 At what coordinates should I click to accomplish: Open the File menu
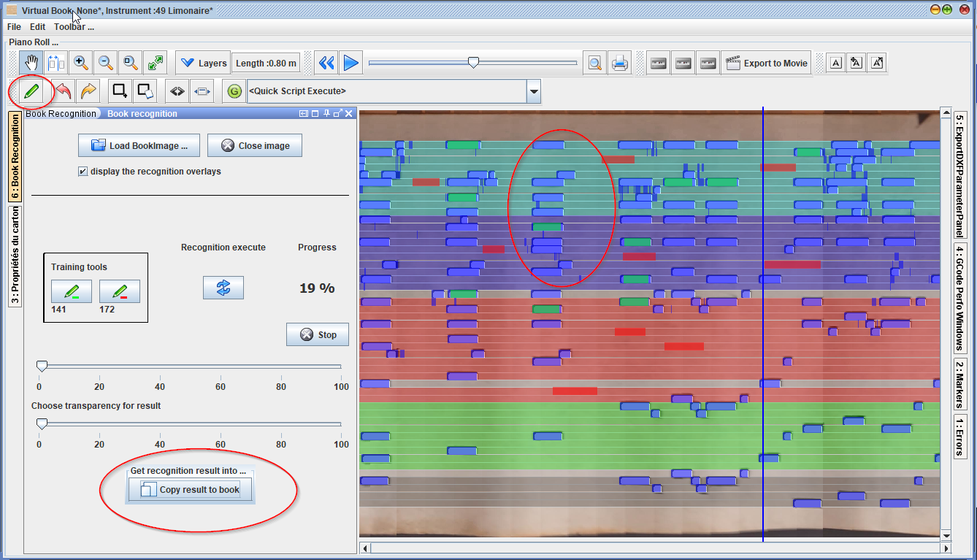tap(14, 27)
